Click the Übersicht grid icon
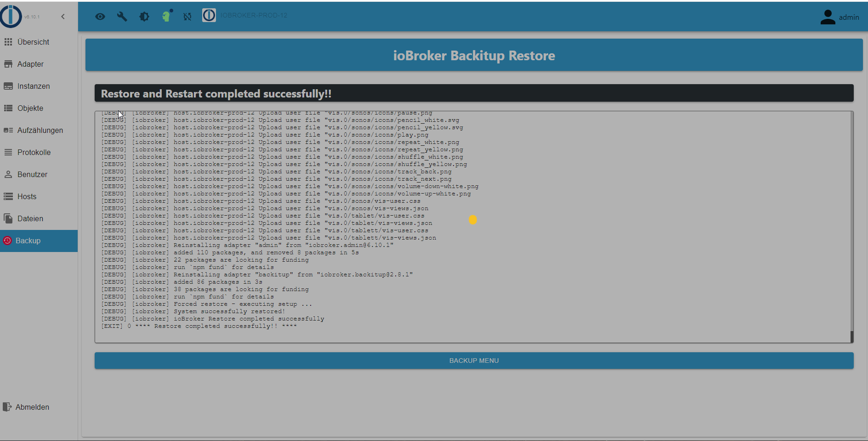 pyautogui.click(x=8, y=42)
